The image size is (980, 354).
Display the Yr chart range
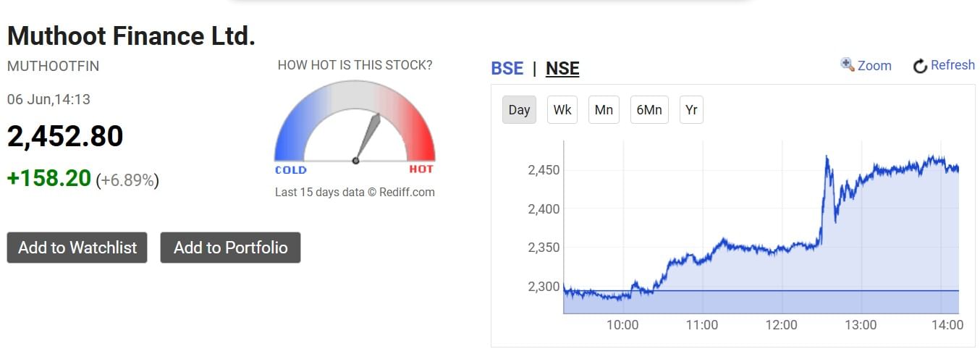(x=691, y=110)
